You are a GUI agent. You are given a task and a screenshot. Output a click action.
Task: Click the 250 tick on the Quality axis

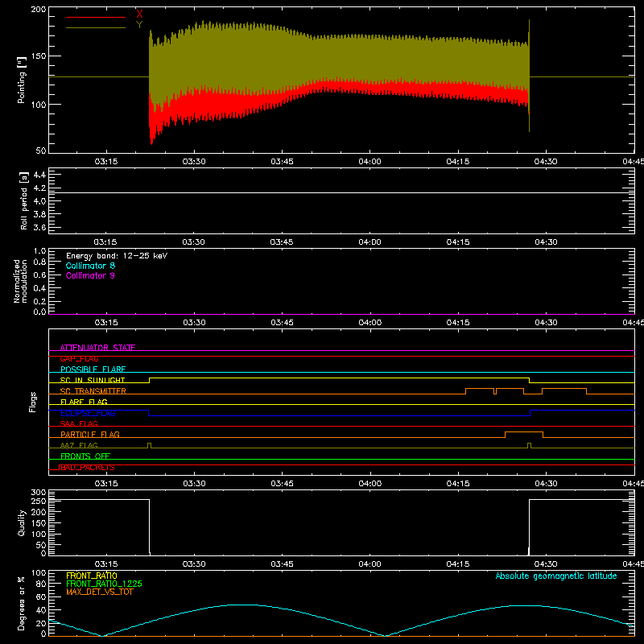tap(39, 502)
